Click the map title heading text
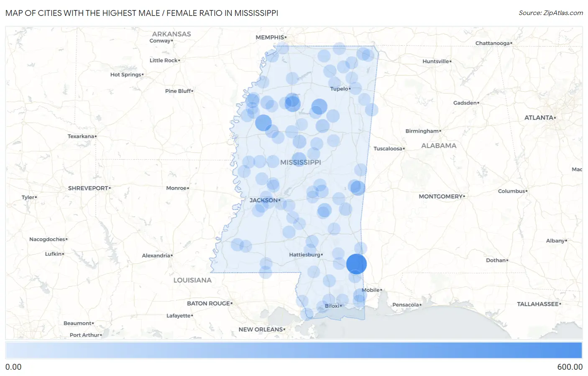Image resolution: width=588 pixels, height=376 pixels. (x=142, y=13)
